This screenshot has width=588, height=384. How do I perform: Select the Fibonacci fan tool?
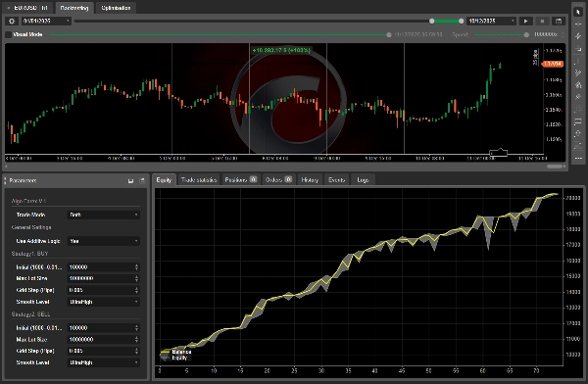578,97
